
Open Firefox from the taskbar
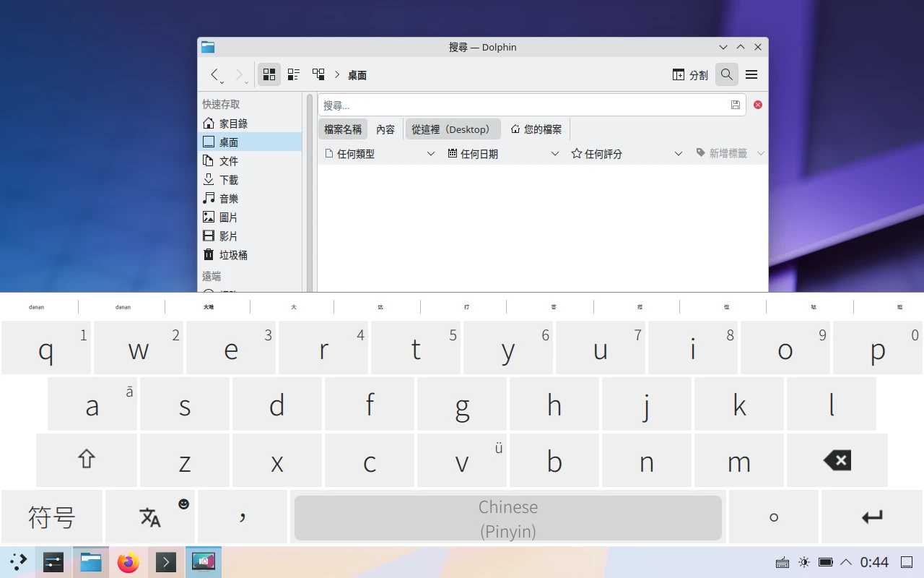tap(128, 562)
